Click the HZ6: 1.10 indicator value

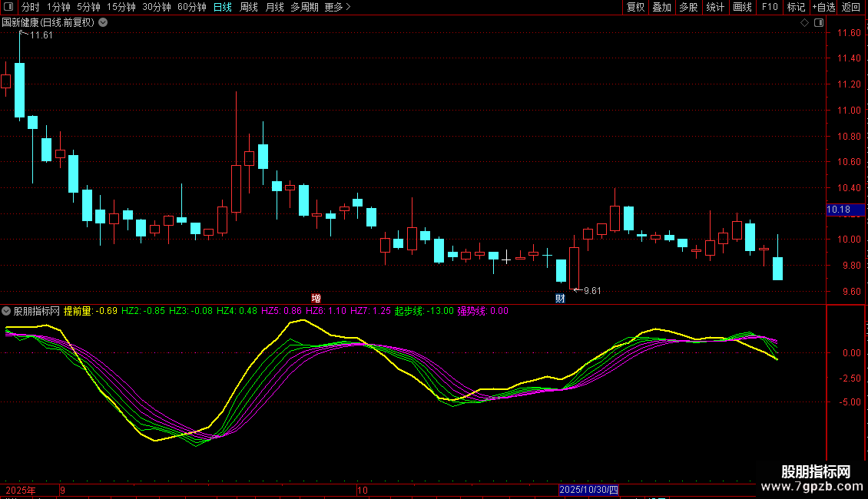click(326, 311)
